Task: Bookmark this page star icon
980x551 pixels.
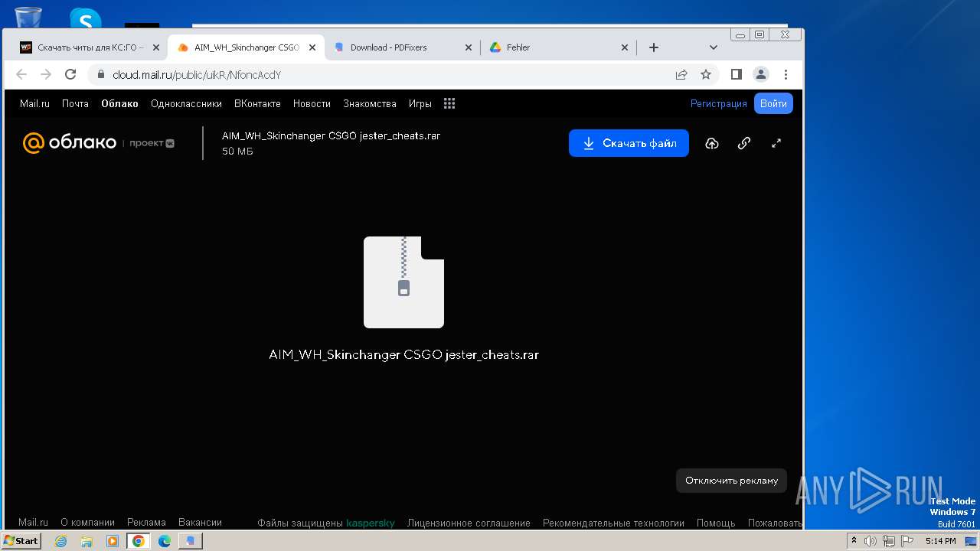Action: [706, 74]
